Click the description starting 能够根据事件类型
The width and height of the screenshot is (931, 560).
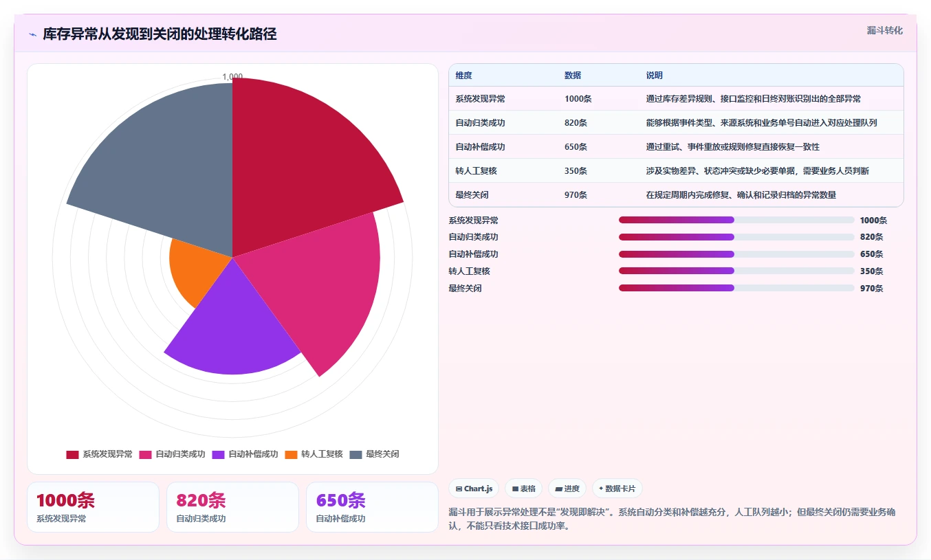(x=761, y=123)
